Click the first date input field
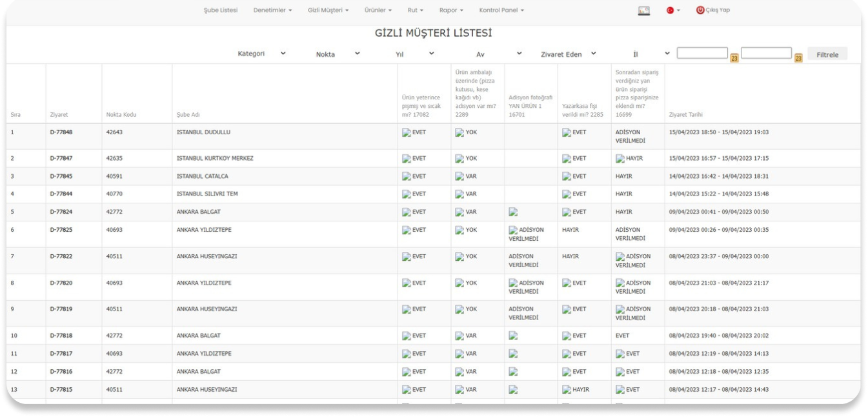This screenshot has height=417, width=868. pyautogui.click(x=702, y=53)
